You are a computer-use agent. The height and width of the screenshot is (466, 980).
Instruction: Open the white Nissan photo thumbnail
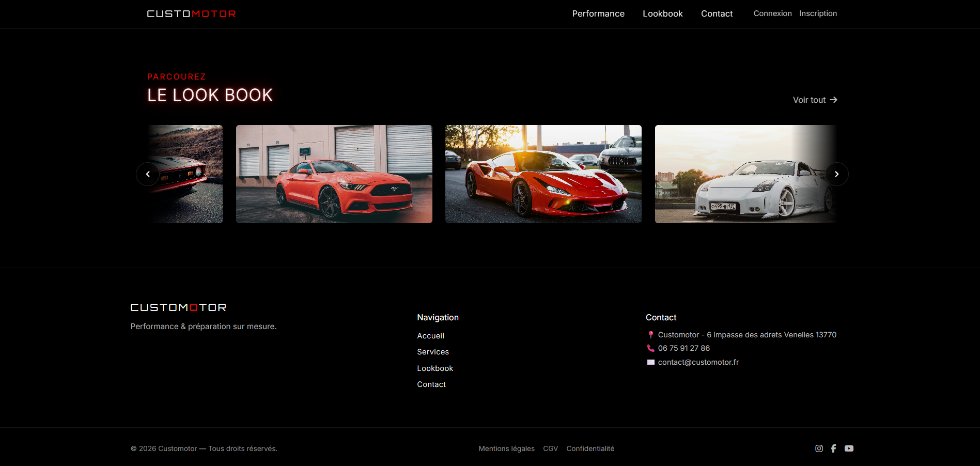tap(745, 174)
